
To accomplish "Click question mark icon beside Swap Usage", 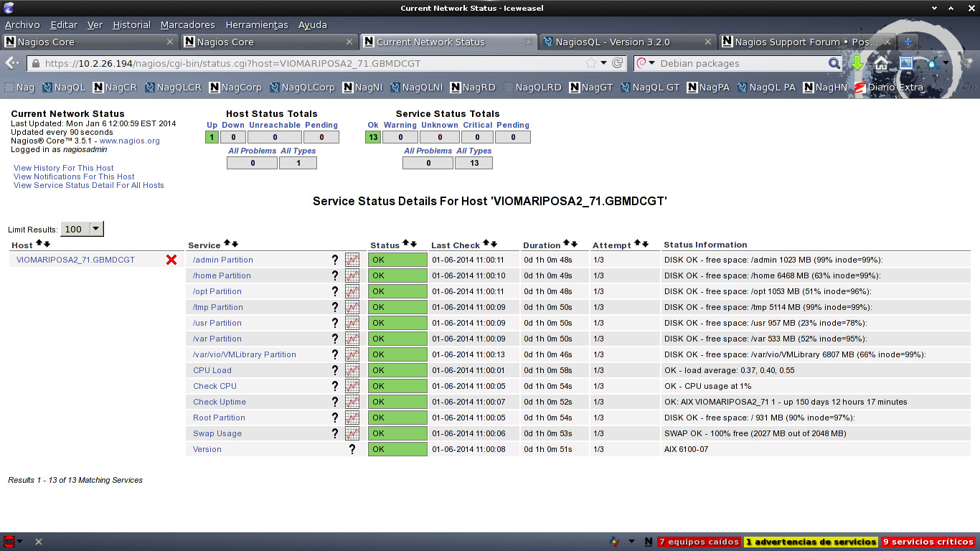I will [x=334, y=433].
